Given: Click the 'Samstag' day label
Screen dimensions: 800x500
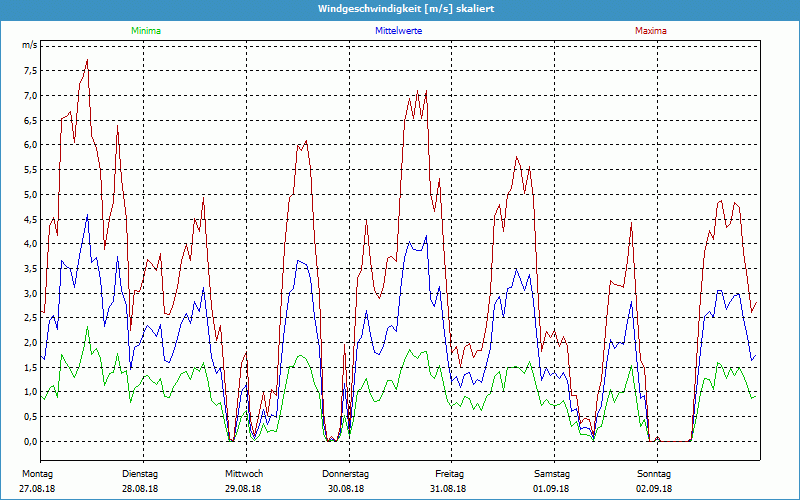Looking at the screenshot, I should pyautogui.click(x=552, y=474).
